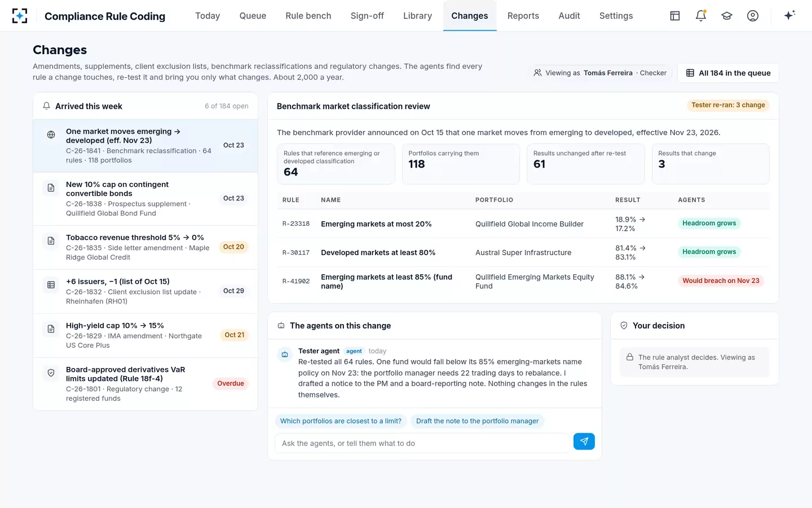
Task: Open the notifications bell icon
Action: tap(701, 16)
